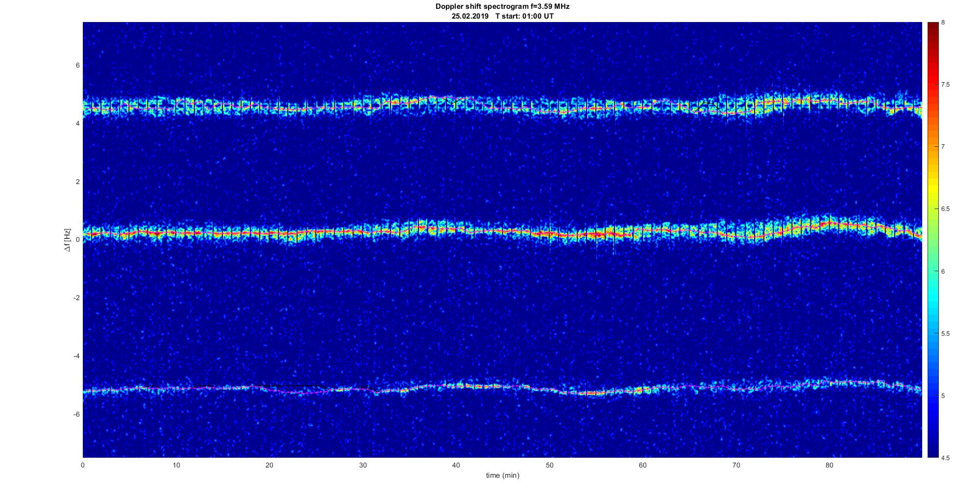Click the y-axis label 'Δf [Hz]'
This screenshot has height=491, width=980.
pos(68,240)
